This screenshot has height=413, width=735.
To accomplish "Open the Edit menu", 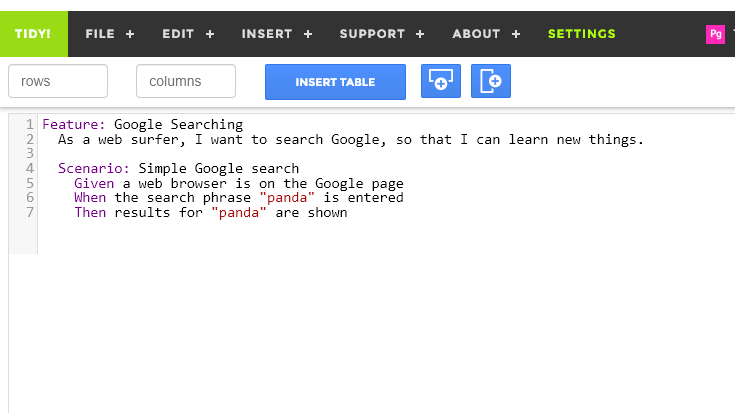I will (178, 34).
